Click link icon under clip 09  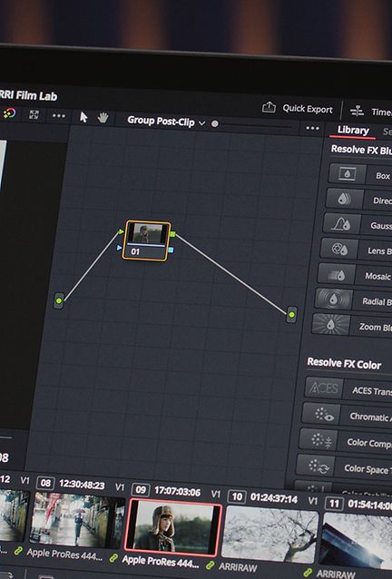click(114, 558)
